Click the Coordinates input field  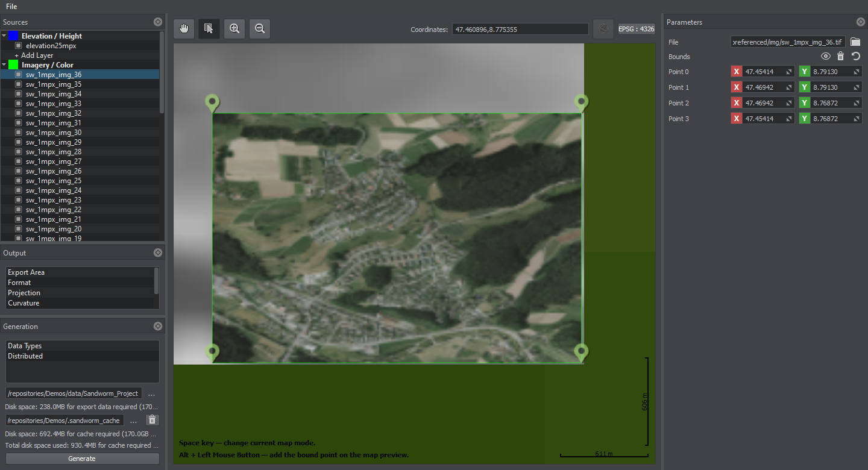(x=520, y=29)
